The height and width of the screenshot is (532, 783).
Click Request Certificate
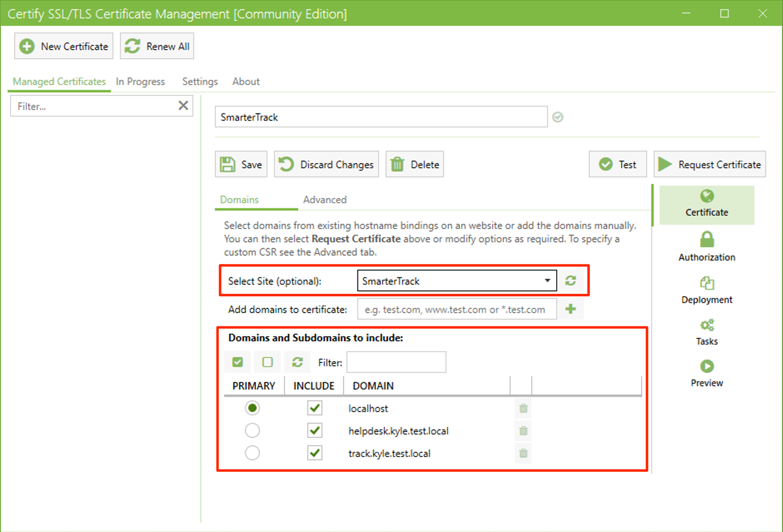pos(710,164)
